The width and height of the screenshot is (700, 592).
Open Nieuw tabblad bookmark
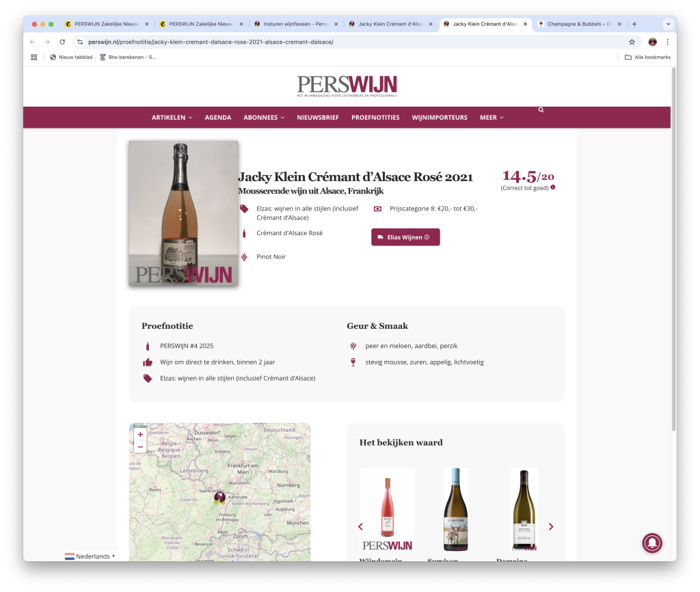coord(71,57)
